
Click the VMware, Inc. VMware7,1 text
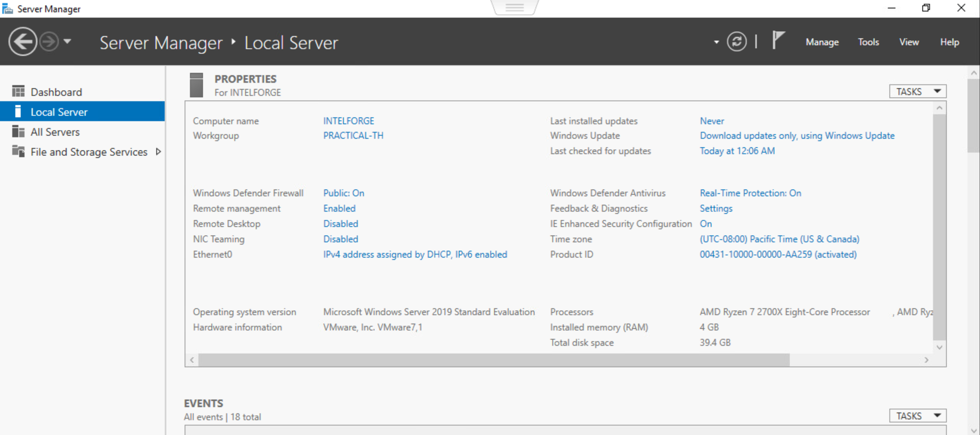pos(372,327)
